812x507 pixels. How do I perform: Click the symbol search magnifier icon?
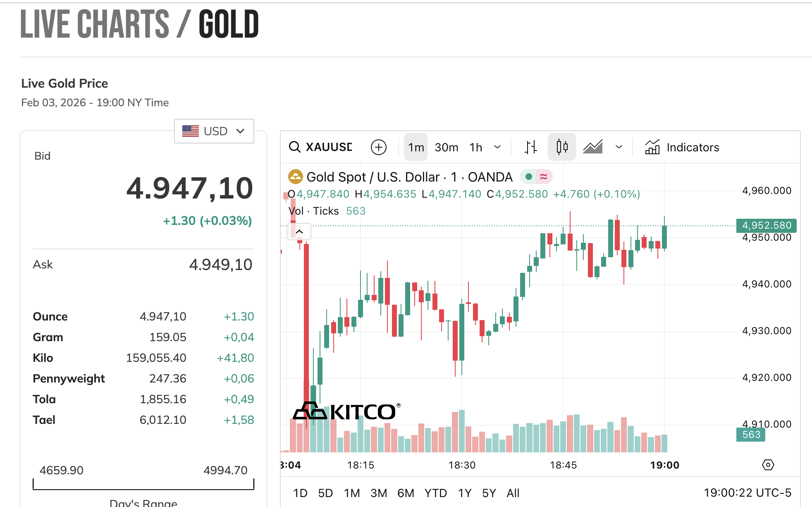tap(294, 147)
